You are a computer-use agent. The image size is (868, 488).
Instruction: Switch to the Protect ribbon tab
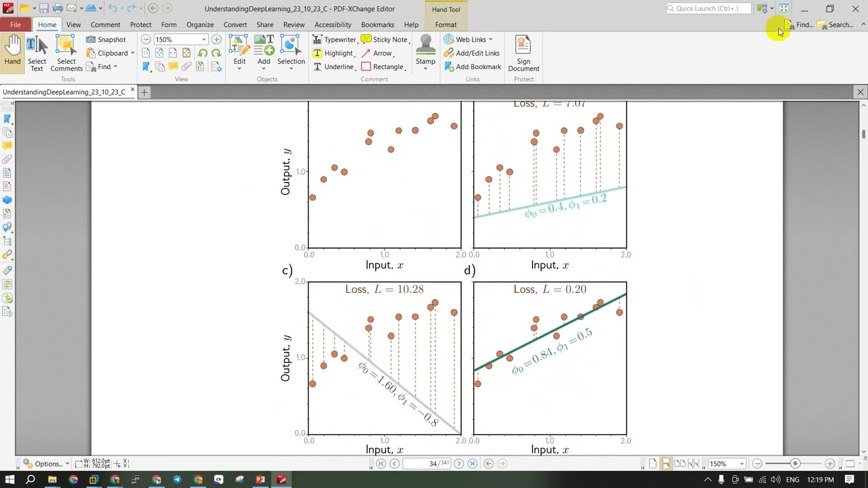(x=140, y=24)
